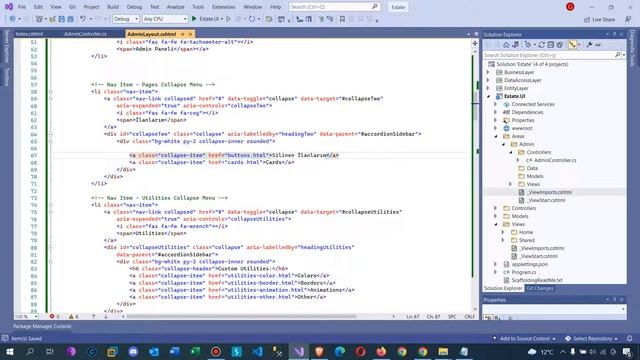
Task: Collapse the Estate.UI project node
Action: (x=488, y=96)
